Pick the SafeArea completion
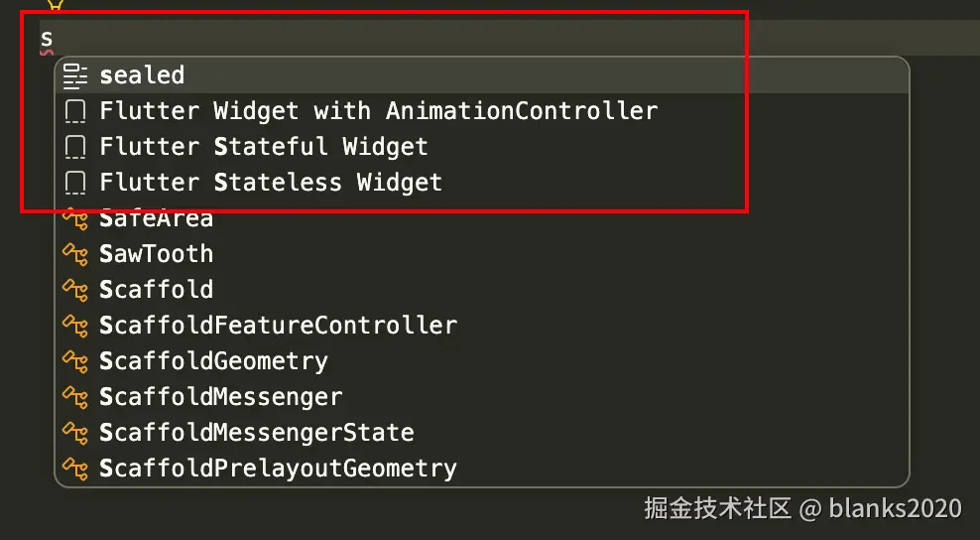980x540 pixels. pyautogui.click(x=482, y=218)
